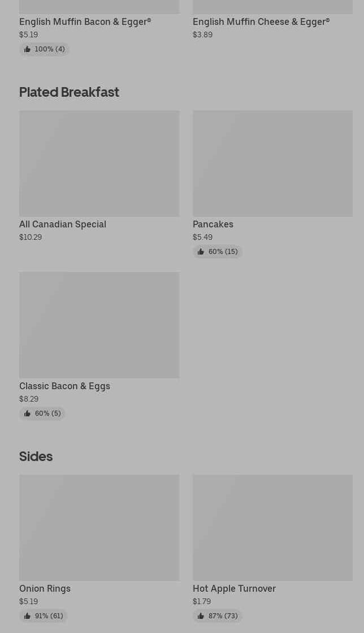The height and width of the screenshot is (633, 364).
Task: Click thumbs-up icon under Classic Bacon & Eggs
Action: point(27,414)
